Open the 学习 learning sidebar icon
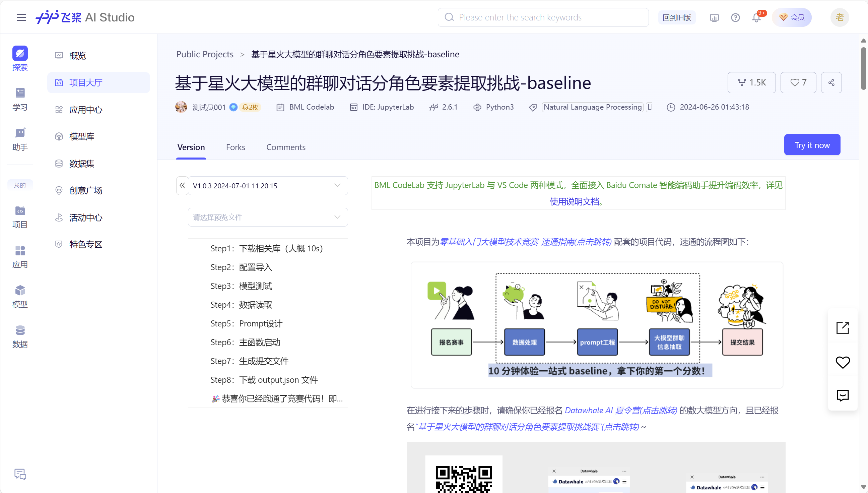This screenshot has height=493, width=868. [x=20, y=99]
